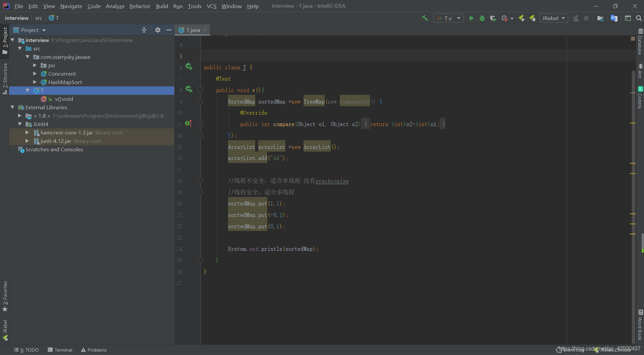Collapse method v fold marker
This screenshot has height=355, width=644.
(x=200, y=90)
